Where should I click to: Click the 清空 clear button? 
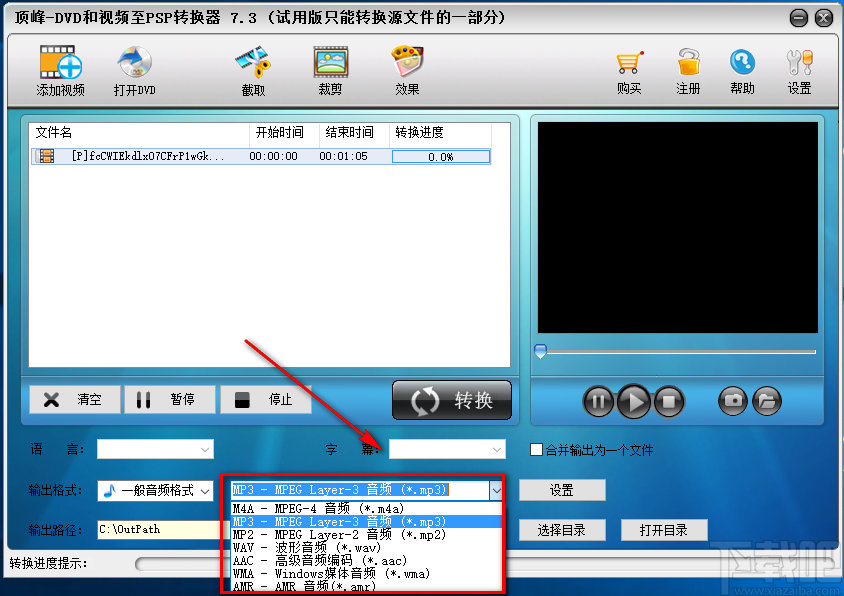point(75,399)
